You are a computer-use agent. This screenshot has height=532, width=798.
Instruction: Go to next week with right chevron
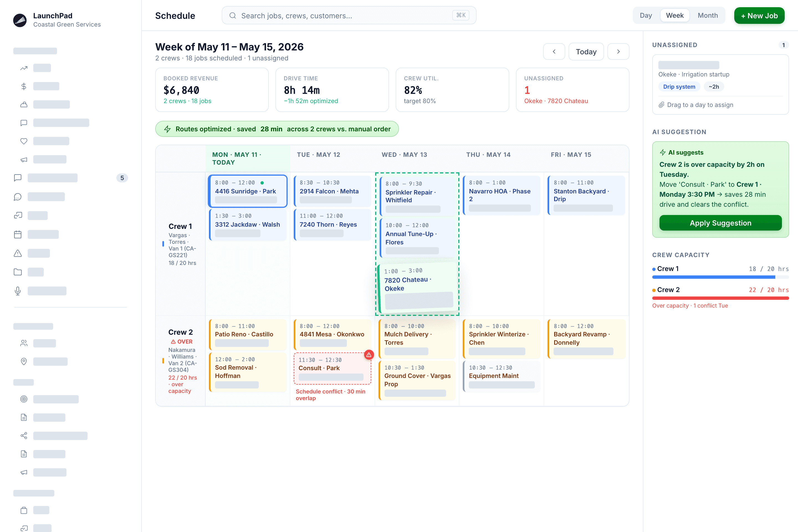click(x=618, y=52)
